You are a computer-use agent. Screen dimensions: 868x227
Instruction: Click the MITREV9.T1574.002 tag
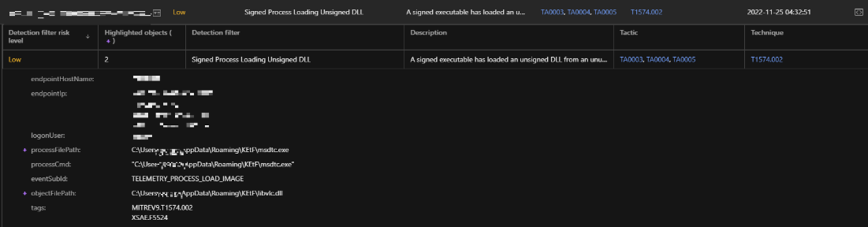[162, 208]
